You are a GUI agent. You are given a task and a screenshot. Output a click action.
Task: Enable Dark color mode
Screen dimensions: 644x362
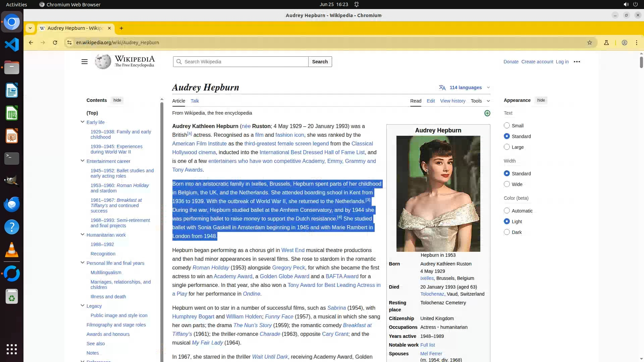coord(507,232)
